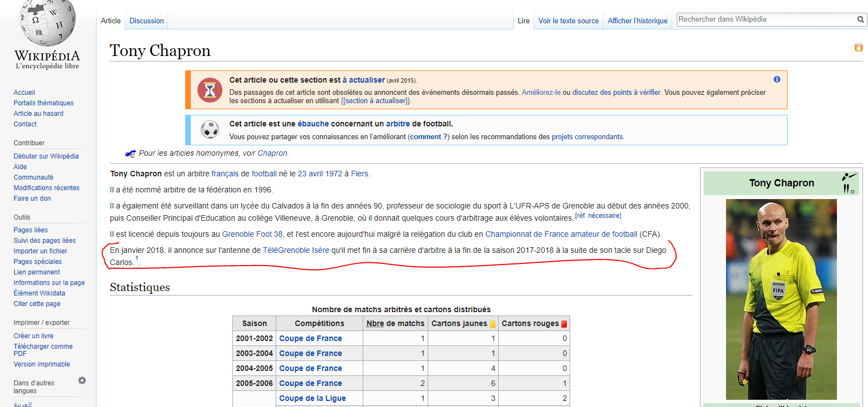Open 'Coupe de France' link in 2001-2002 row
868x407 pixels.
(311, 338)
